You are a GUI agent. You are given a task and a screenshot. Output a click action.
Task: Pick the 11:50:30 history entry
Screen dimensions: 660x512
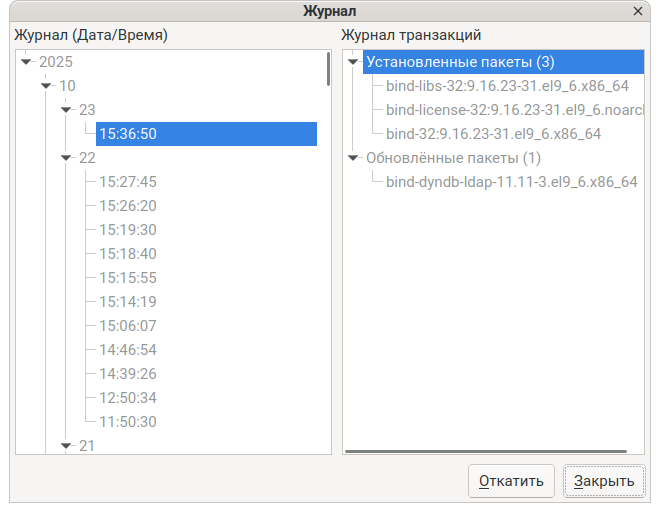[x=128, y=422]
